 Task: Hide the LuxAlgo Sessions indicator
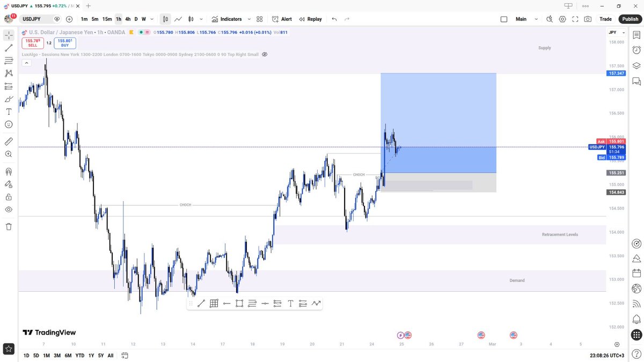pos(265,55)
